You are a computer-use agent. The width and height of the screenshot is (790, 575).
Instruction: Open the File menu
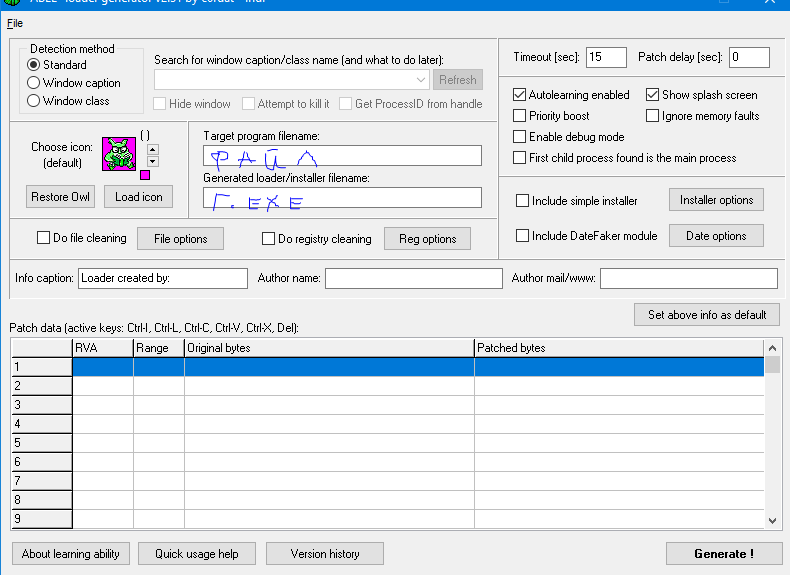click(x=14, y=23)
